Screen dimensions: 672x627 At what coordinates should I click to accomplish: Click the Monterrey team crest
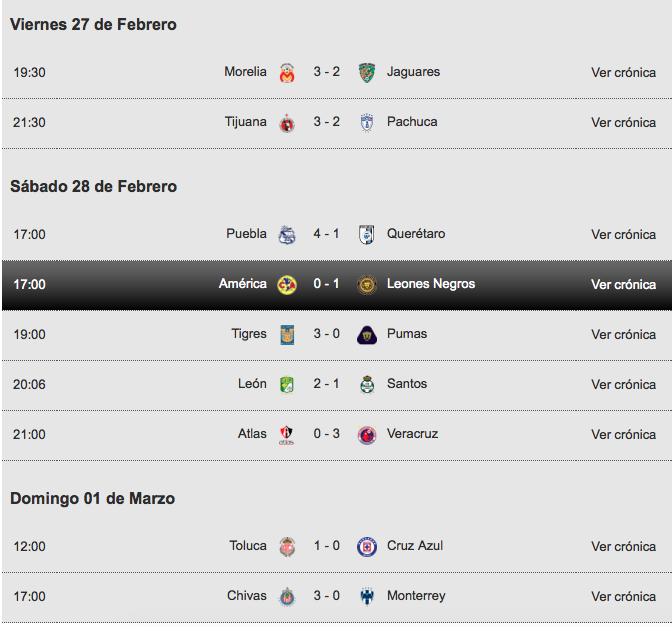click(x=367, y=596)
